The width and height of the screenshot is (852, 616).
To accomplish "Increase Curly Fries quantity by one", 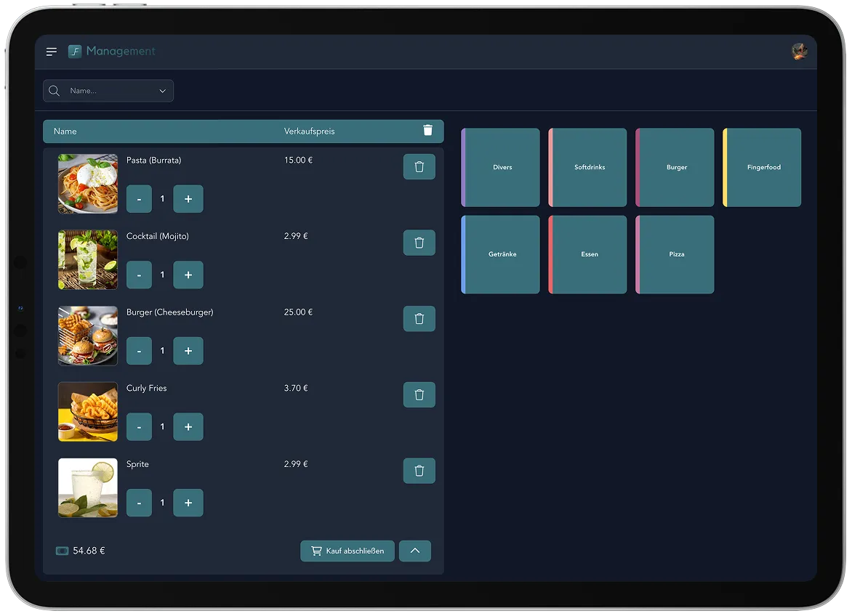I will pos(188,427).
